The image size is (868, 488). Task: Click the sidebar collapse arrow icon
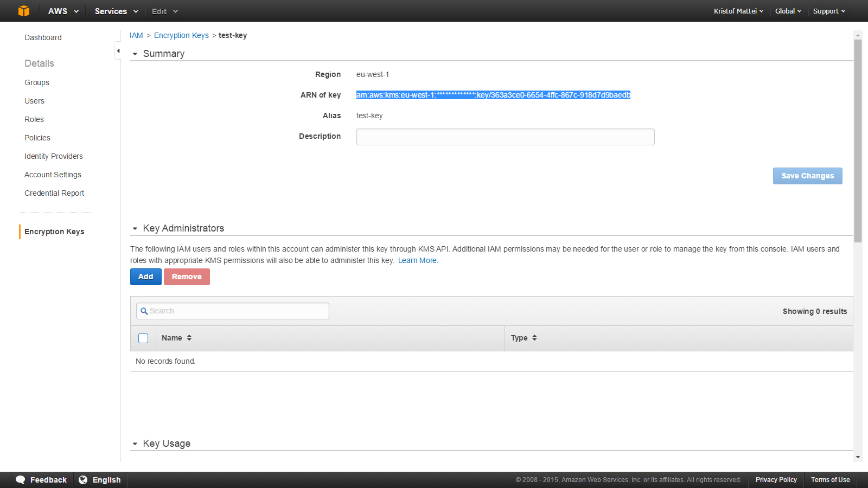coord(118,51)
